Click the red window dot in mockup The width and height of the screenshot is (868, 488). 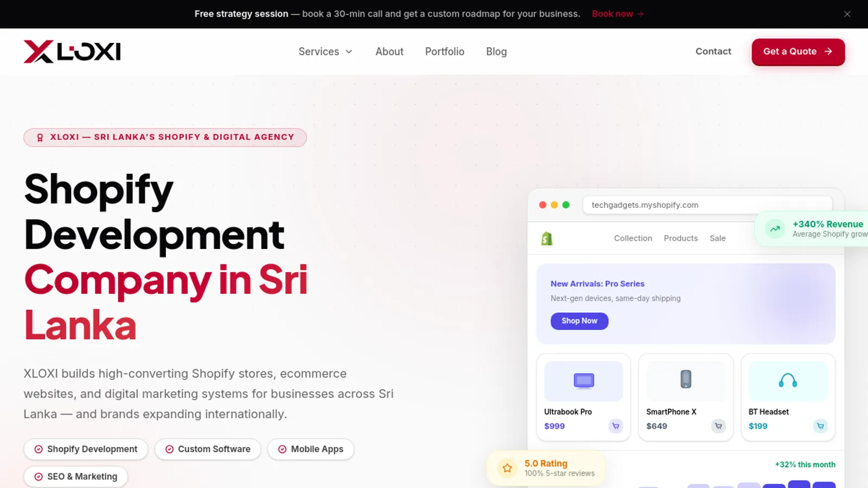click(542, 205)
